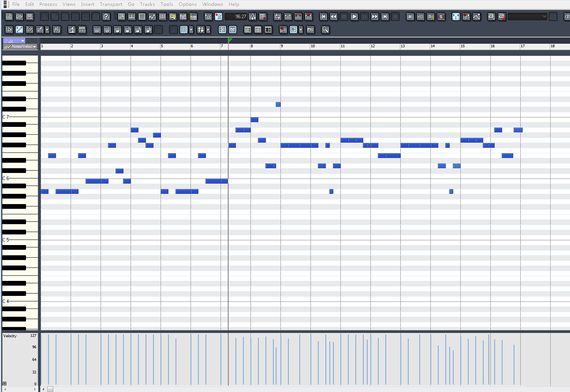Open the up-down arrows tool dropdown

(x=208, y=30)
